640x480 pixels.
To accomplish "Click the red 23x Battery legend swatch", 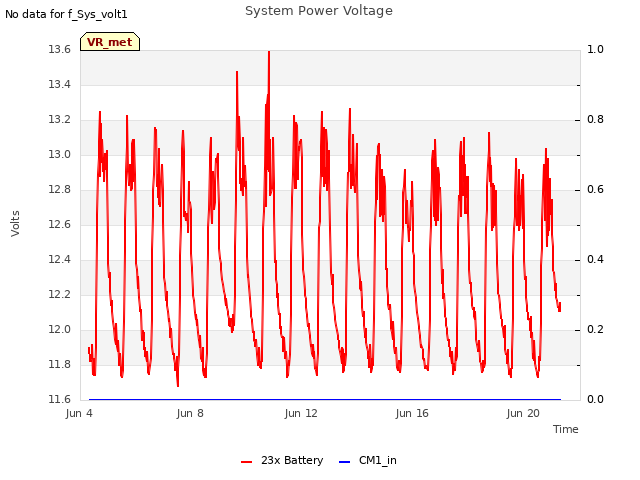I will (247, 462).
